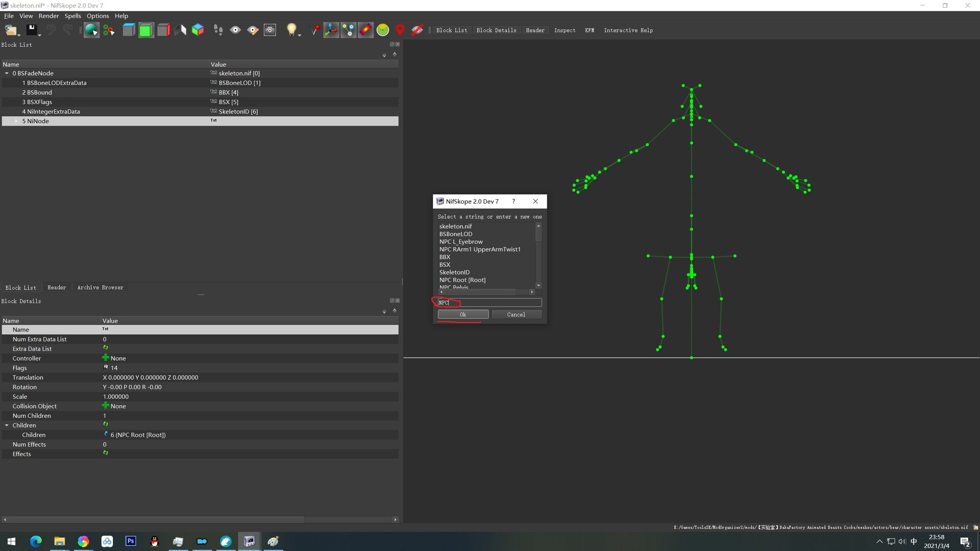Click the lighting bulb icon
This screenshot has height=551, width=980.
(x=291, y=30)
